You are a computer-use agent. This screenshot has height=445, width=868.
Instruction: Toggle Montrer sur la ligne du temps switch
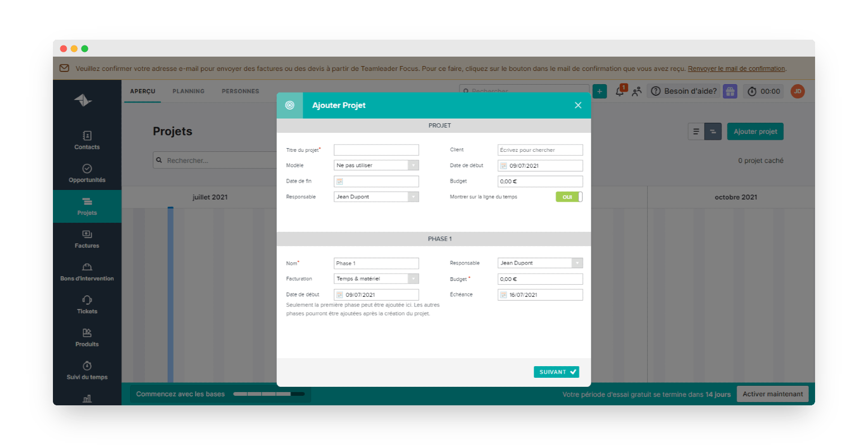569,197
